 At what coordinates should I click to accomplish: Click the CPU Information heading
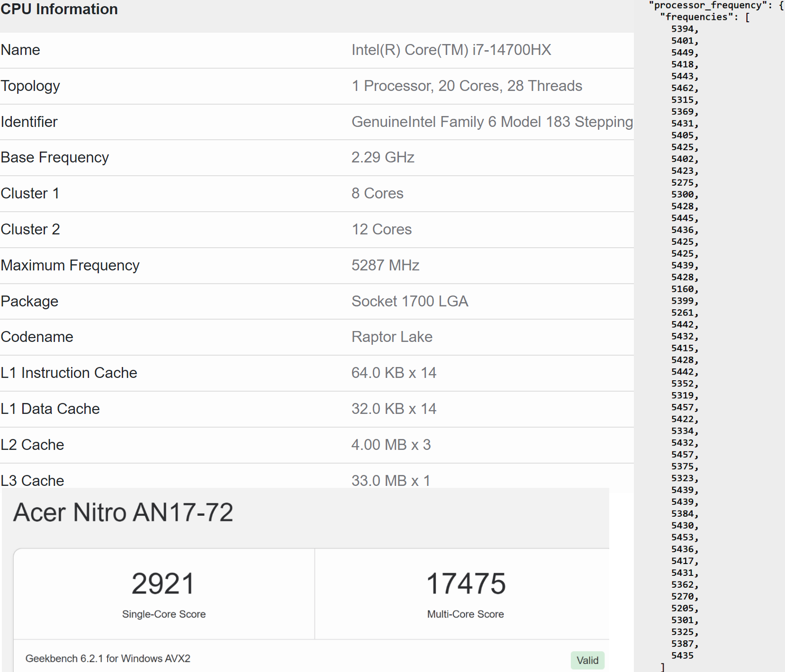click(59, 9)
